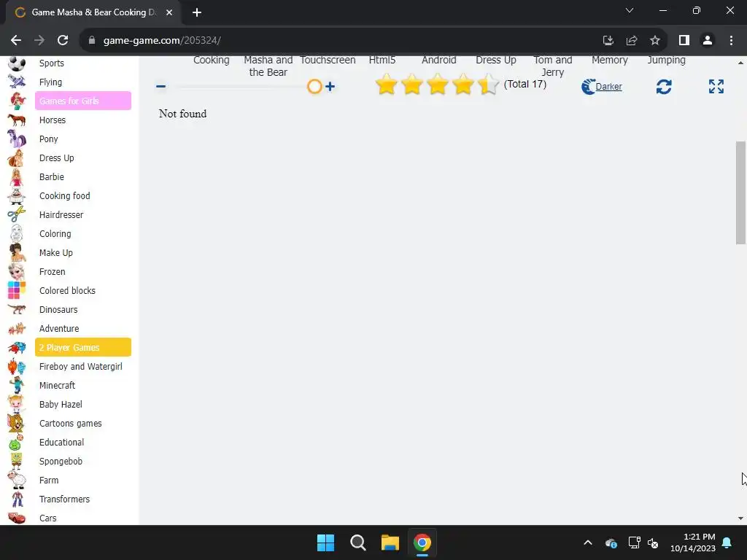Open the Android tag
The width and height of the screenshot is (747, 560).
(438, 60)
